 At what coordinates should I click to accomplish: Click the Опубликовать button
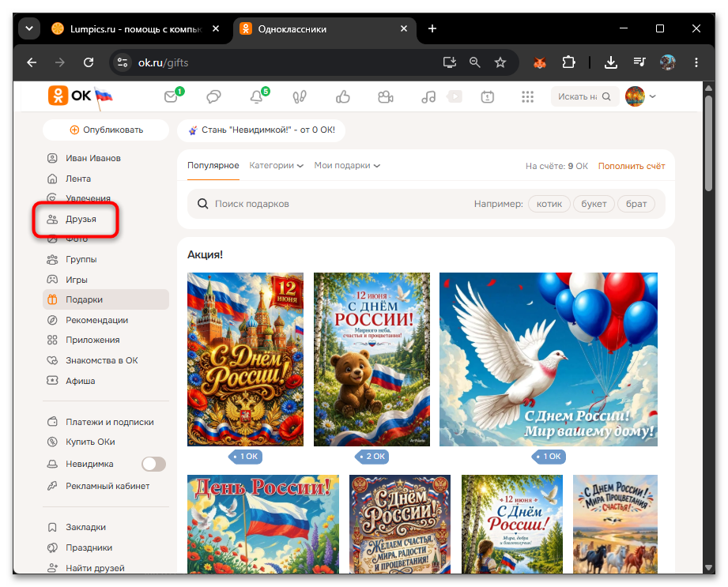point(106,130)
